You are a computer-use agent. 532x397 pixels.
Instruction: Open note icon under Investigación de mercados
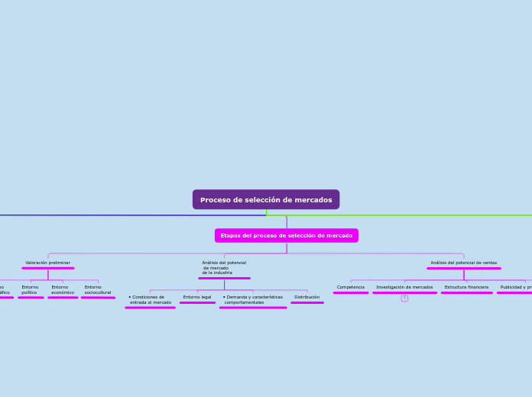click(404, 299)
